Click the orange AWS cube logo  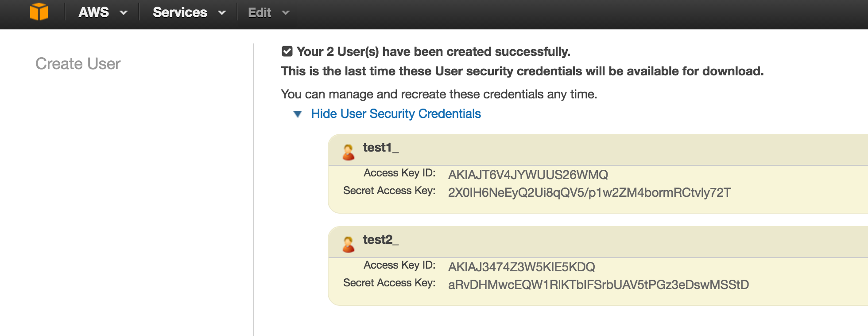coord(39,12)
